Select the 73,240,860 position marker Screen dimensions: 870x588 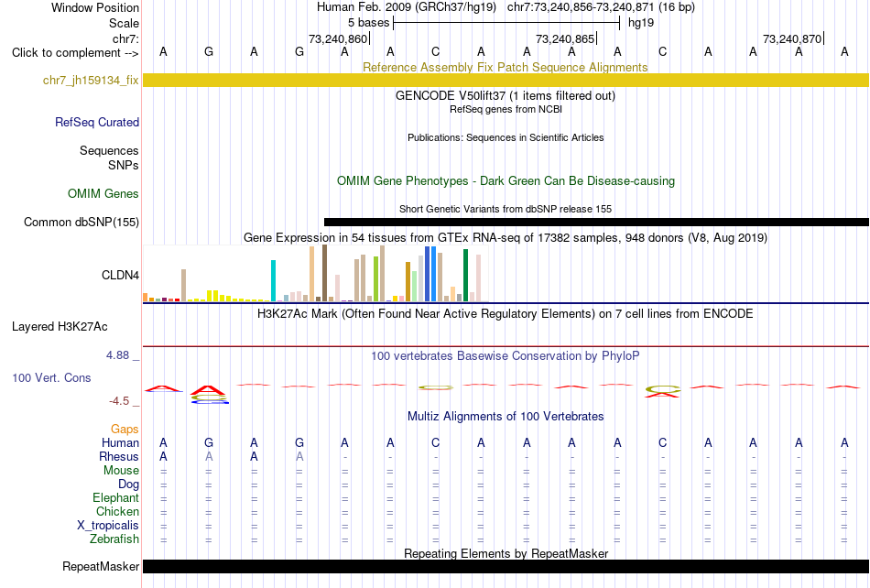pos(339,38)
